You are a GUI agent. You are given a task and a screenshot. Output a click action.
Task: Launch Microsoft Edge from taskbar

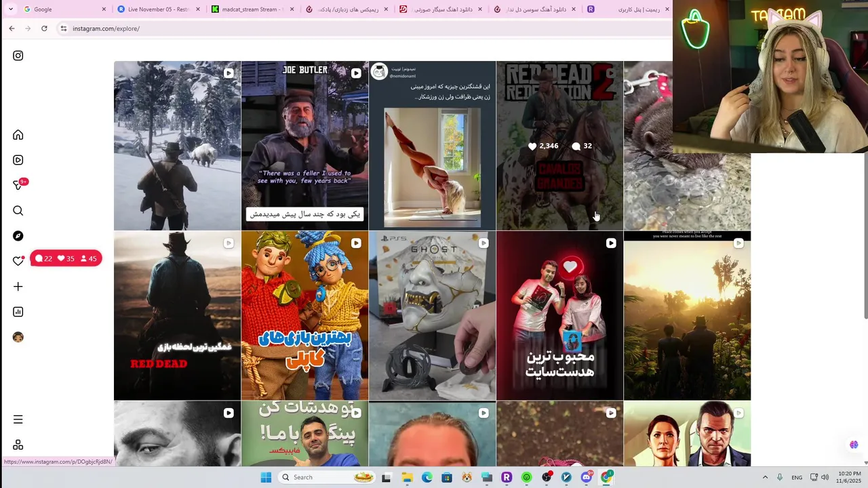click(427, 477)
